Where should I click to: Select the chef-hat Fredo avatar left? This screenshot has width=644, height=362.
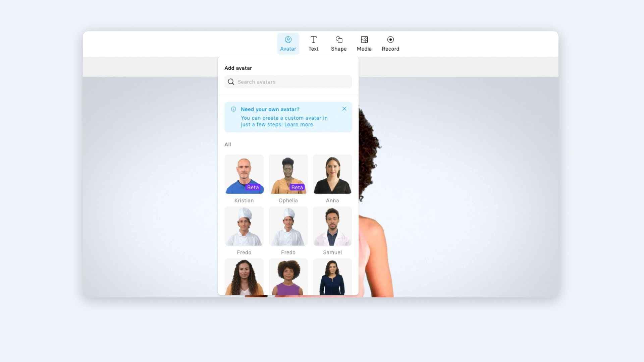(x=244, y=226)
